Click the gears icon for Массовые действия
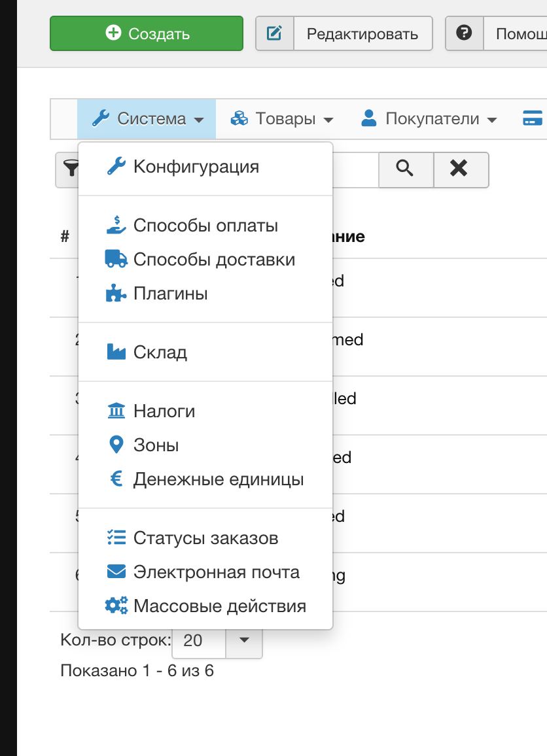The width and height of the screenshot is (547, 756). click(x=116, y=606)
